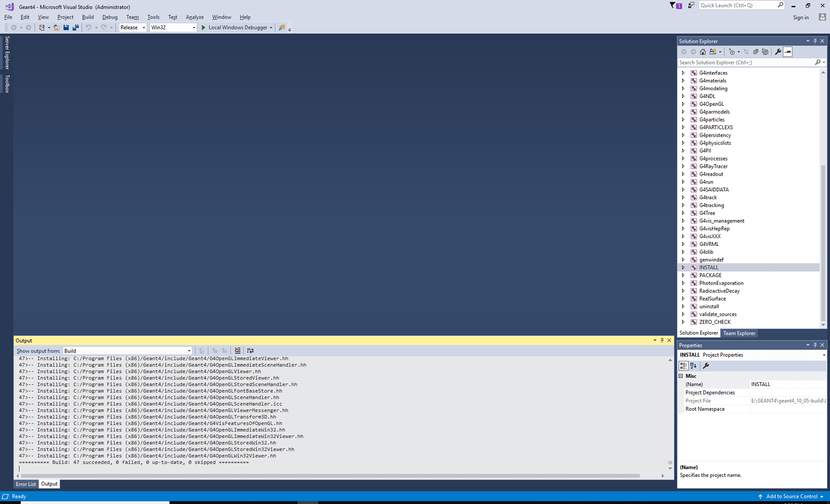Select the PACKAGE project in Solution Explorer
This screenshot has width=830, height=504.
710,275
